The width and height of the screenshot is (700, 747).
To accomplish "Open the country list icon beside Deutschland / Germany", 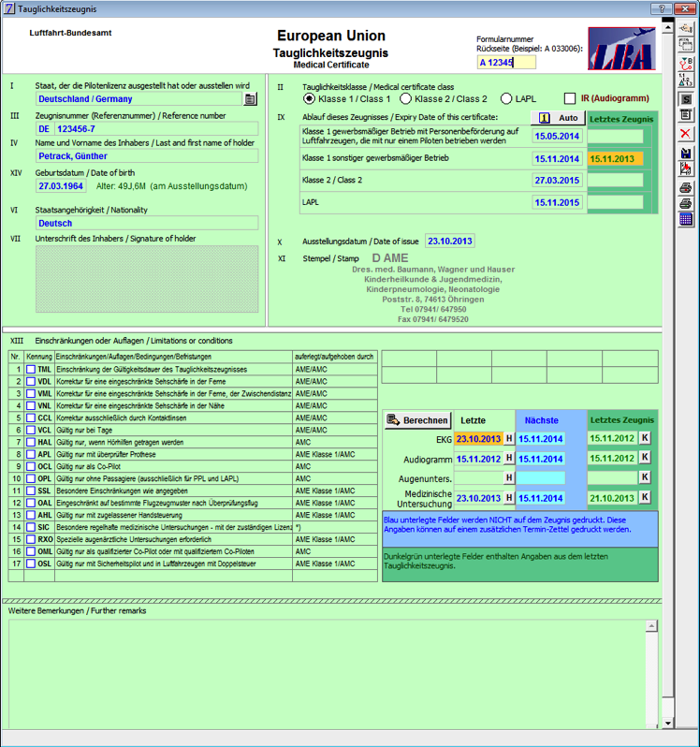I will tap(251, 99).
